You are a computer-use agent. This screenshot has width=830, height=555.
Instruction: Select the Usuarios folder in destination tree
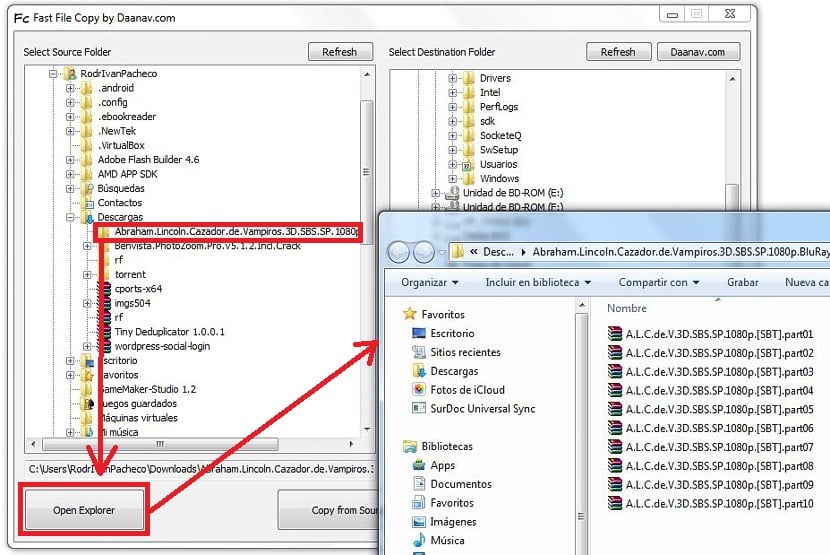click(x=498, y=164)
